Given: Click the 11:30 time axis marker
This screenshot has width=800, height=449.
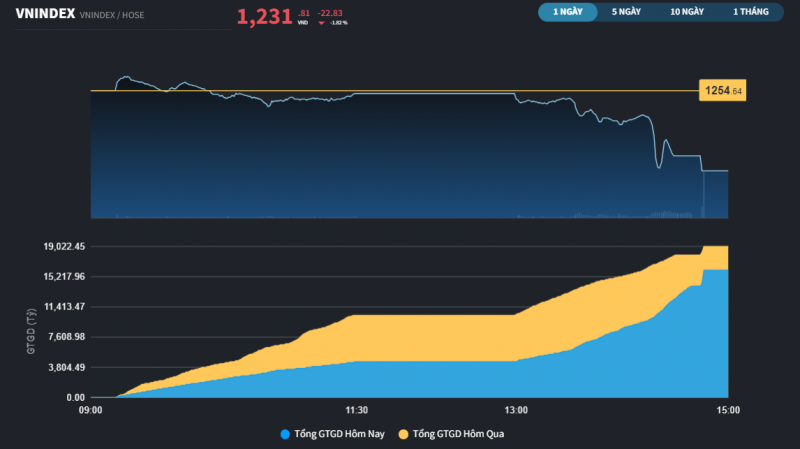Looking at the screenshot, I should pos(357,410).
